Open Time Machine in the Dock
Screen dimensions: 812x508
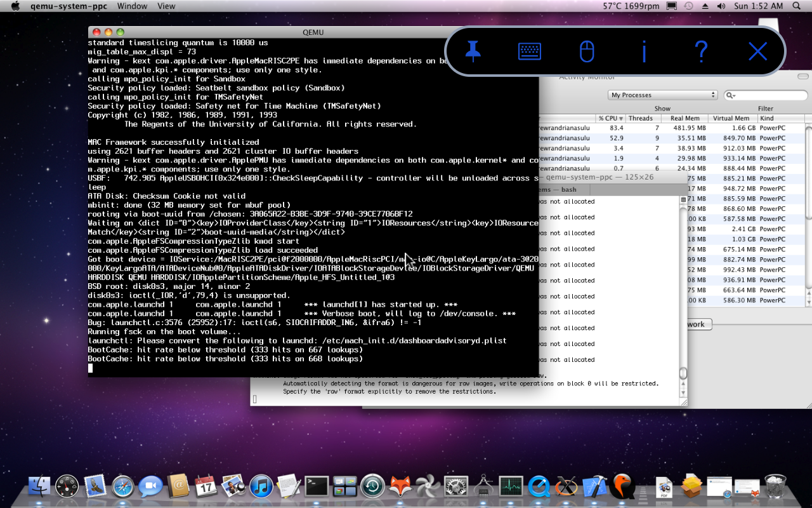(372, 487)
